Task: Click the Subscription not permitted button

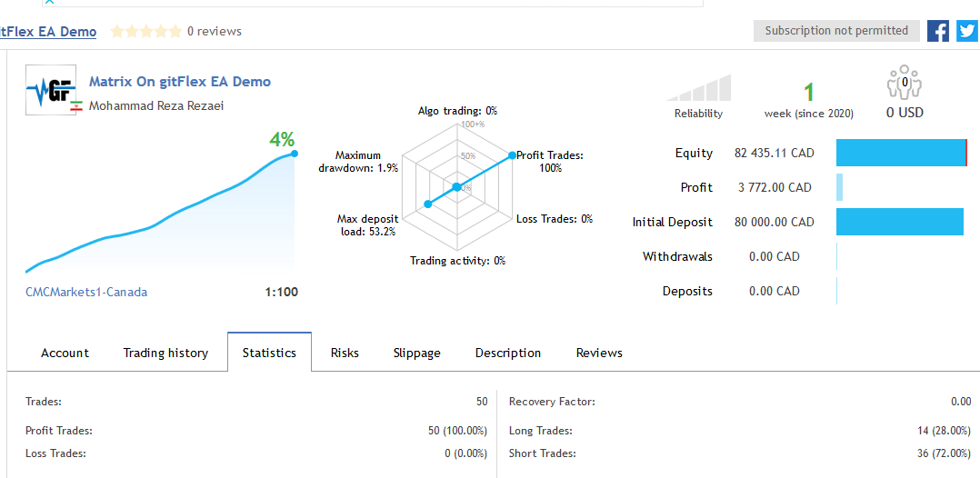Action: click(836, 31)
